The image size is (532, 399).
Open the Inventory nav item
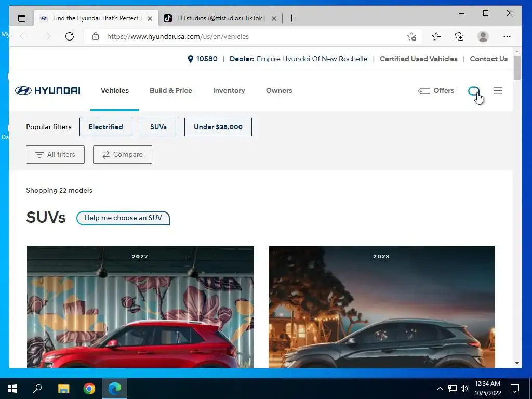pos(229,90)
